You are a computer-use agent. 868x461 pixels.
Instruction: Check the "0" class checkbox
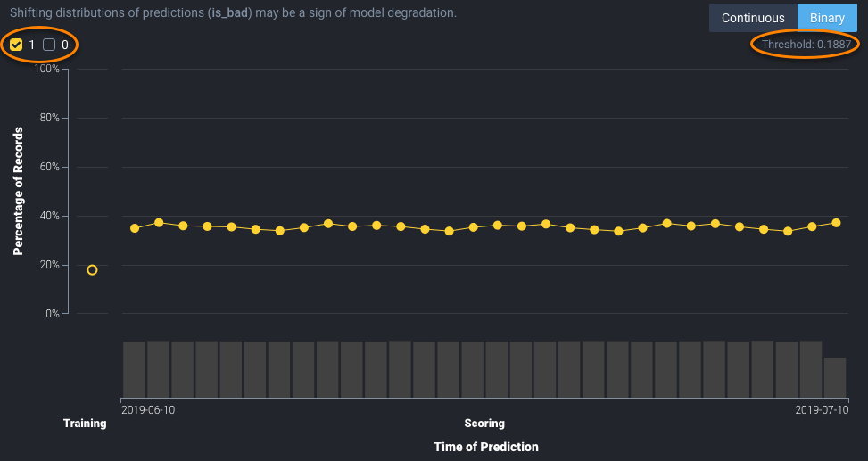[x=49, y=45]
